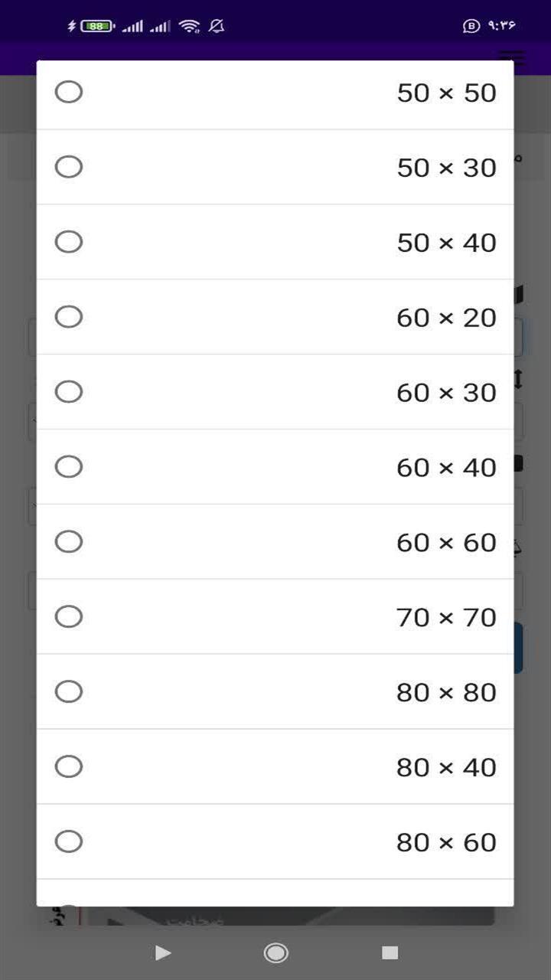Tap the Android back navigation triangle
The height and width of the screenshot is (980, 551).
coord(162,952)
